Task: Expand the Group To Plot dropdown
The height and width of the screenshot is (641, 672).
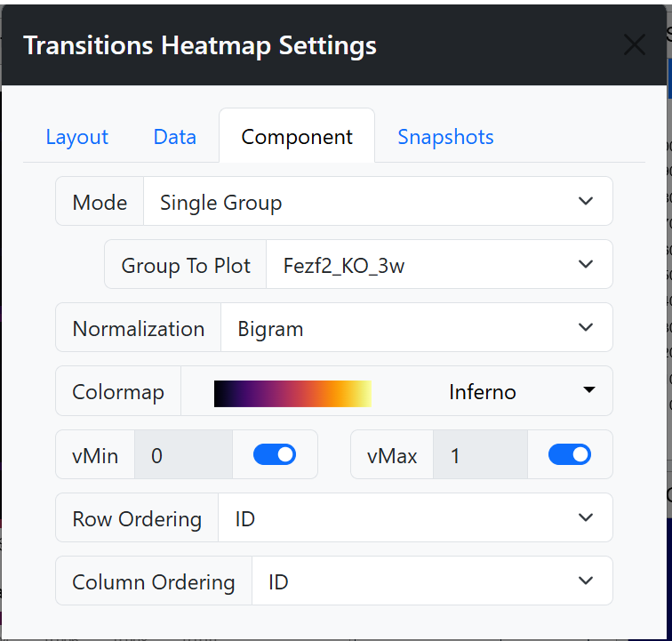Action: tap(439, 264)
